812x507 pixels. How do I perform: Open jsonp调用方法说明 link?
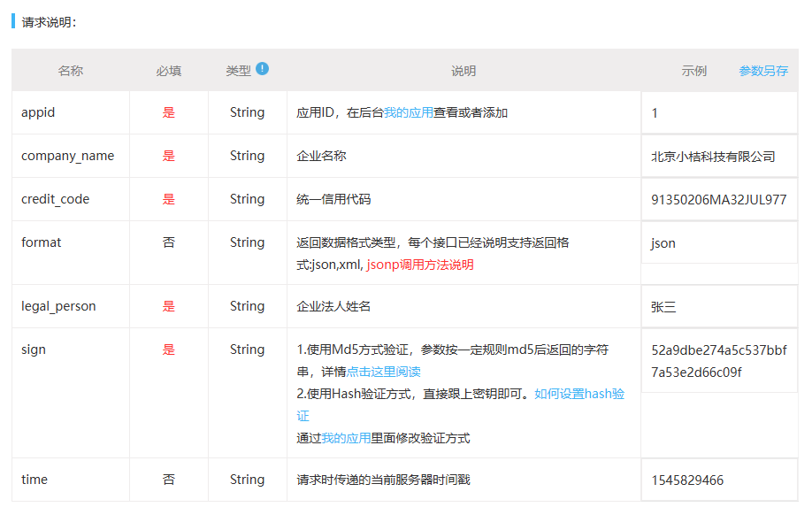(419, 265)
